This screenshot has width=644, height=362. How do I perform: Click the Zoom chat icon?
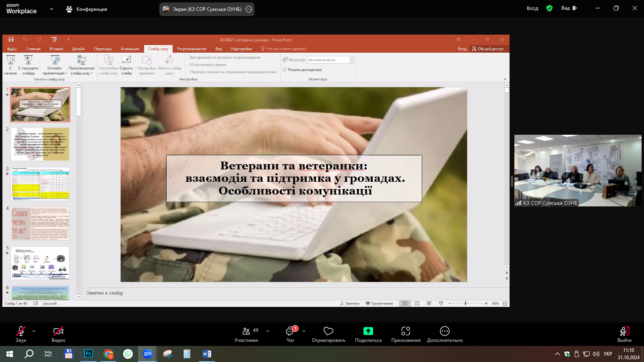(x=290, y=331)
